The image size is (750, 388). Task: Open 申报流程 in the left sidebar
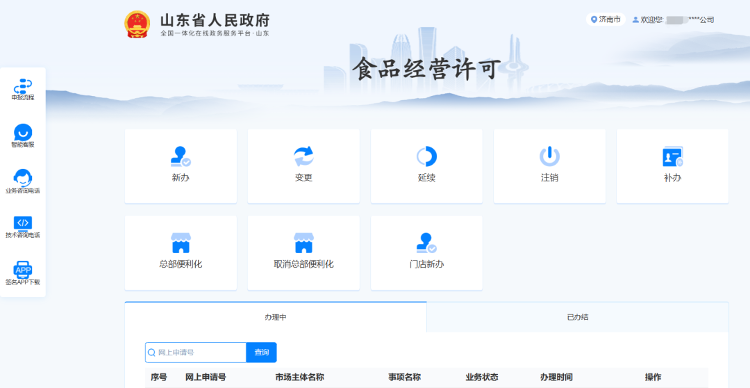point(23,90)
